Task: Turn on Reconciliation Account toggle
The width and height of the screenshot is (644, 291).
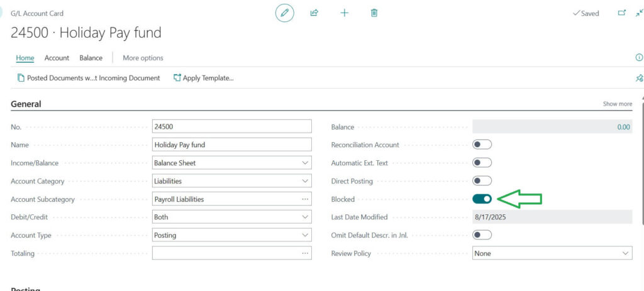Action: [482, 145]
